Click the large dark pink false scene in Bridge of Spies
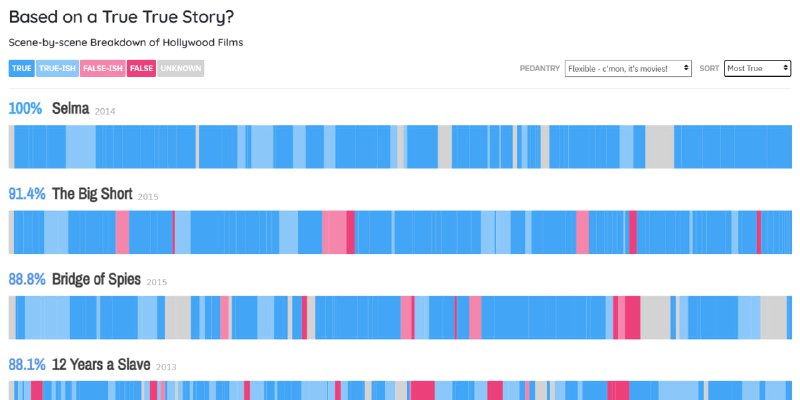The width and height of the screenshot is (800, 400). [633, 317]
